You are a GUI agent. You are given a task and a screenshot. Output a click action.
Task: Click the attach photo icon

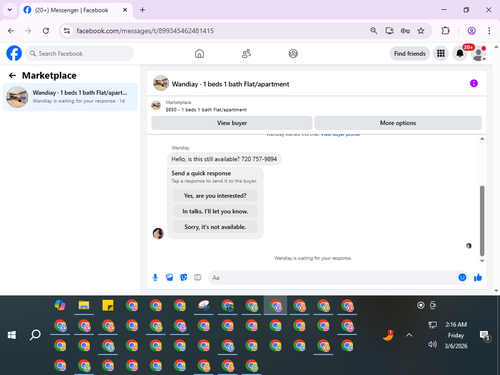pyautogui.click(x=169, y=277)
